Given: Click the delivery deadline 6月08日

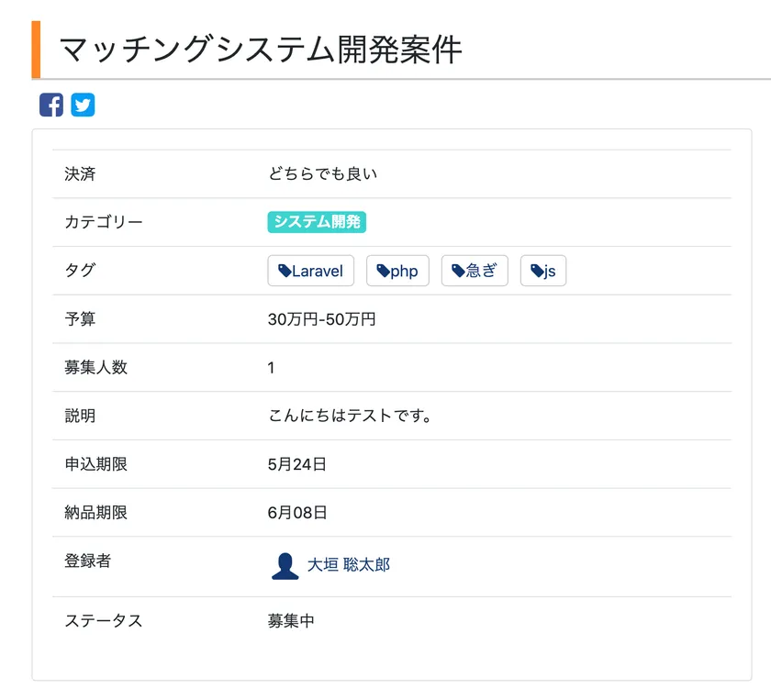Looking at the screenshot, I should (296, 512).
